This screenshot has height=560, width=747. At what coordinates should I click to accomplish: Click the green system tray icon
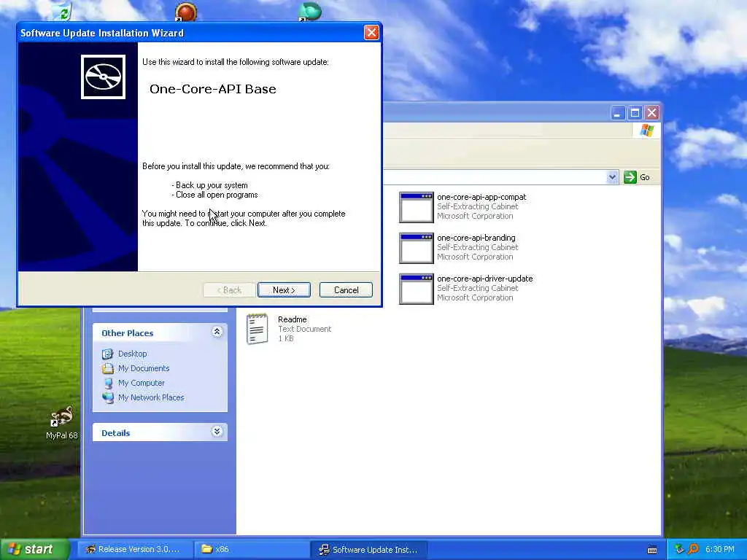pyautogui.click(x=680, y=550)
